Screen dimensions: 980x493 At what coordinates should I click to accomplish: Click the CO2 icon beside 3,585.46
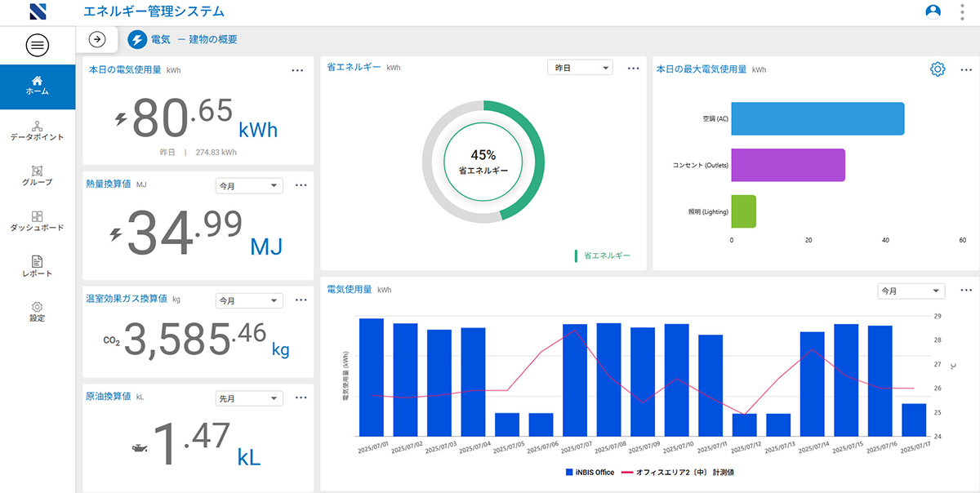[112, 342]
